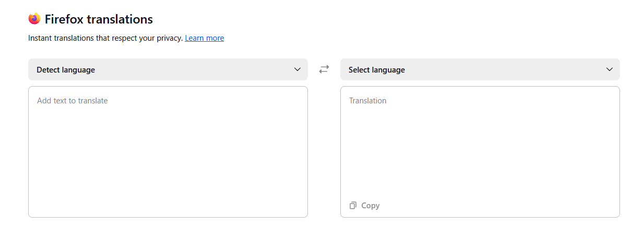Open the Select language target selector

click(480, 69)
